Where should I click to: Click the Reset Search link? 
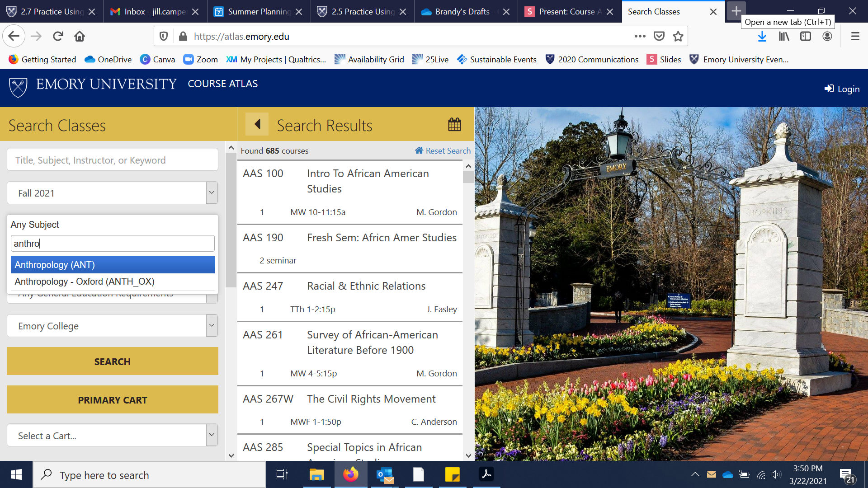tap(443, 151)
